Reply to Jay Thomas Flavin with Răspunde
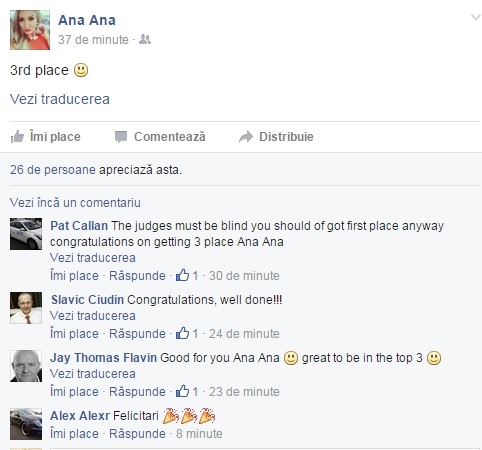The image size is (482, 450). click(137, 392)
